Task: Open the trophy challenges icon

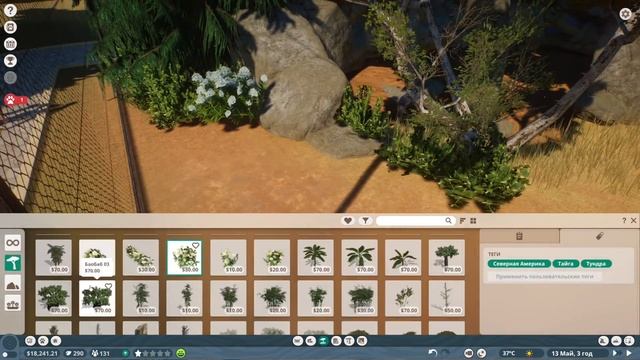Action: pyautogui.click(x=10, y=61)
